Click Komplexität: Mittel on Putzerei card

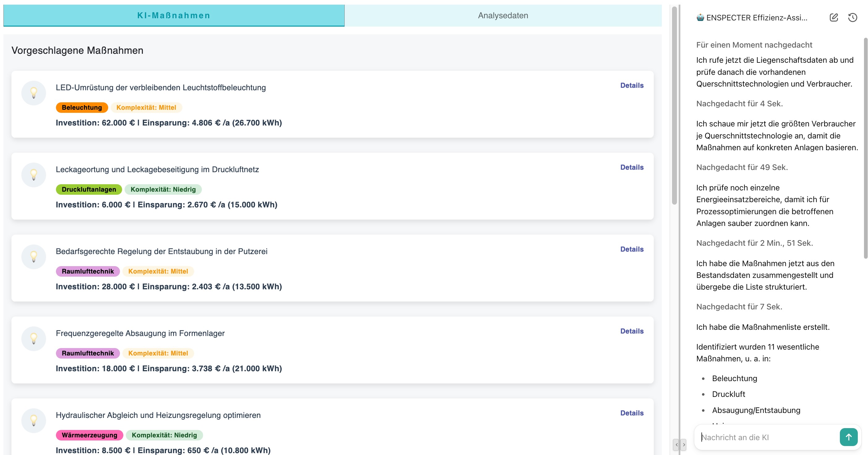click(x=158, y=271)
